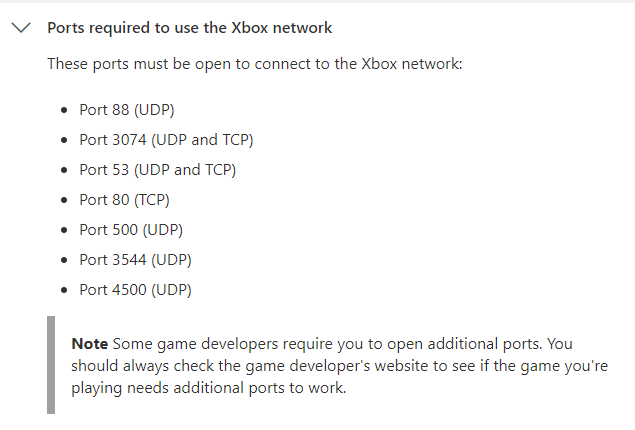Click the Port 53 (UDP and TCP) entry
Screen dimensions: 635x430
157,170
